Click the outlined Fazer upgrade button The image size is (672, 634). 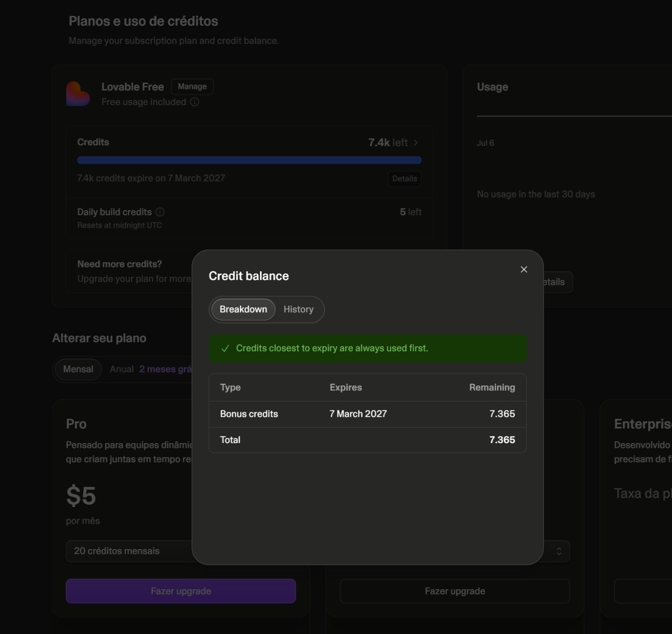coord(455,591)
